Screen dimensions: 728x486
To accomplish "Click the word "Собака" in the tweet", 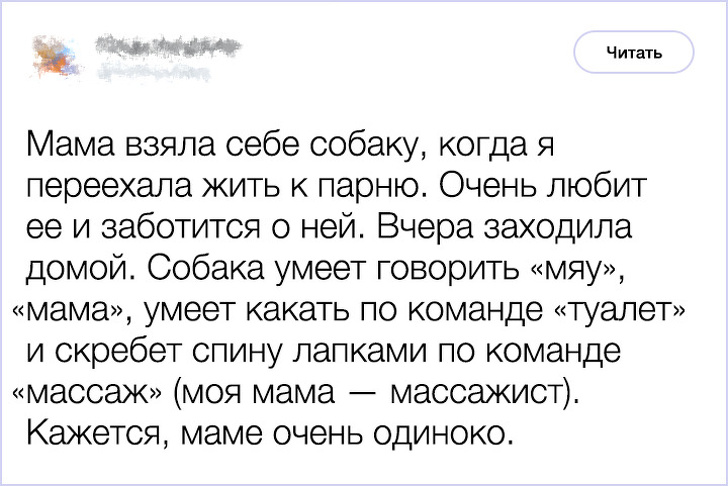I will pos(205,269).
